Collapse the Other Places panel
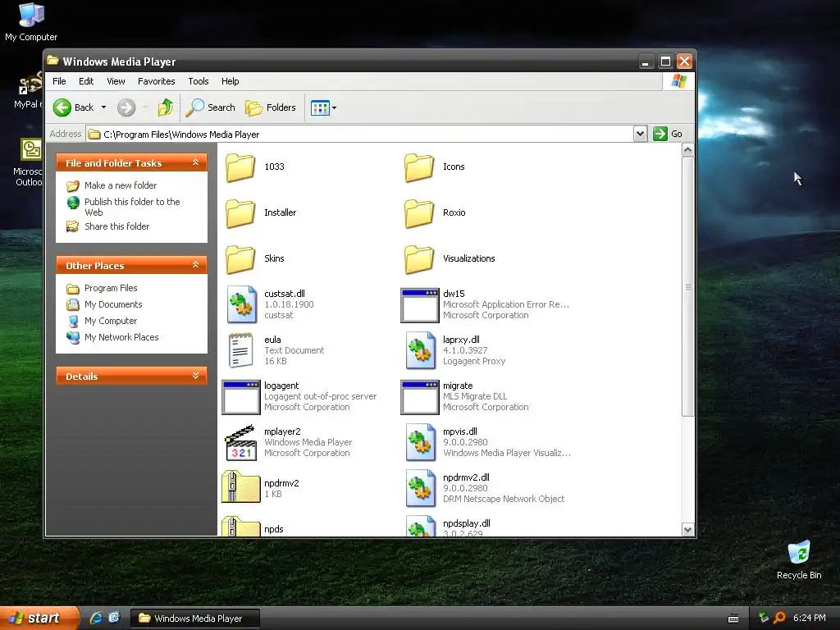840x630 pixels. click(195, 265)
